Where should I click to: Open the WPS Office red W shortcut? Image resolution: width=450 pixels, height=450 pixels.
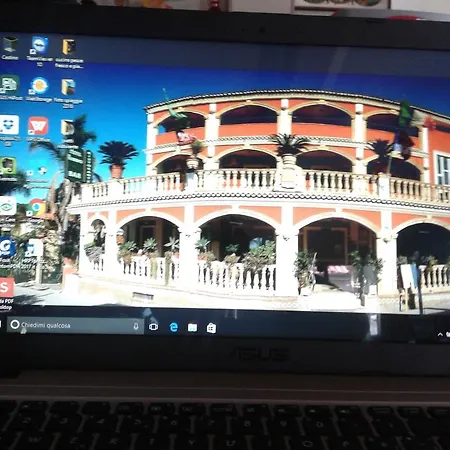click(38, 126)
